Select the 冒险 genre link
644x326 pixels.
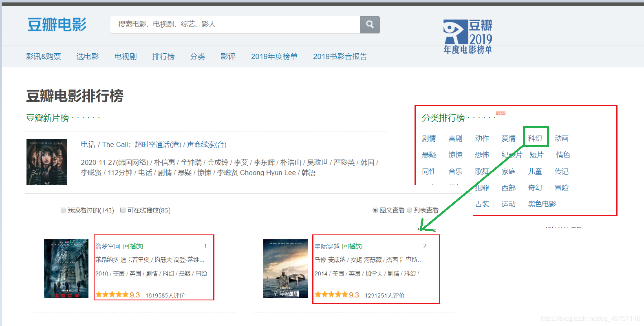[x=561, y=188]
